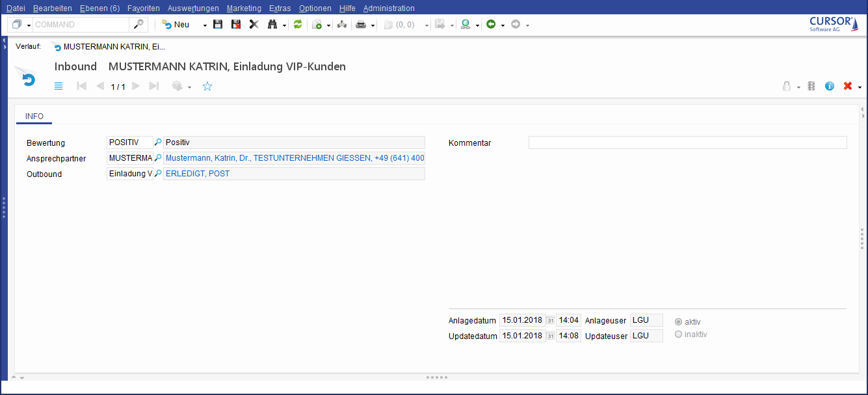Click the green back navigation arrow
868x395 pixels.
tap(491, 25)
